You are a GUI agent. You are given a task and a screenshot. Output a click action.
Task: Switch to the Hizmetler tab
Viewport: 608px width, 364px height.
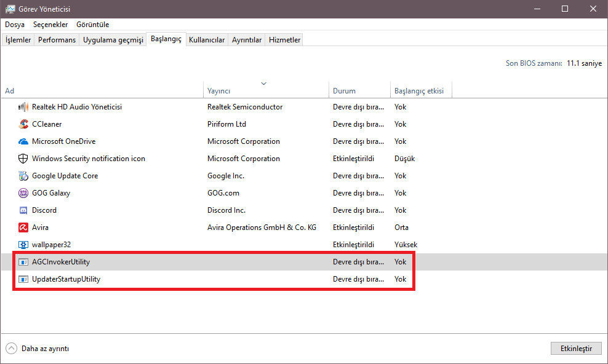pyautogui.click(x=284, y=40)
